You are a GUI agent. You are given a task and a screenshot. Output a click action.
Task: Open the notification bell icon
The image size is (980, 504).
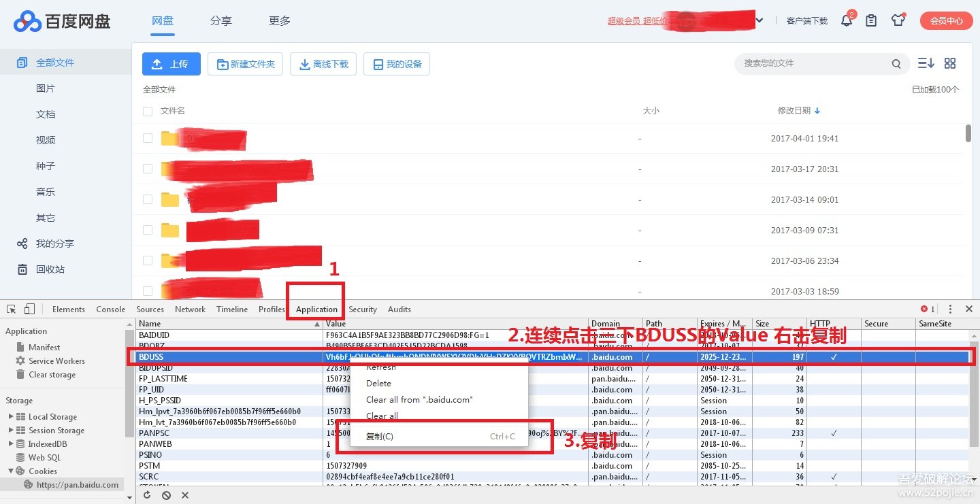(x=847, y=20)
